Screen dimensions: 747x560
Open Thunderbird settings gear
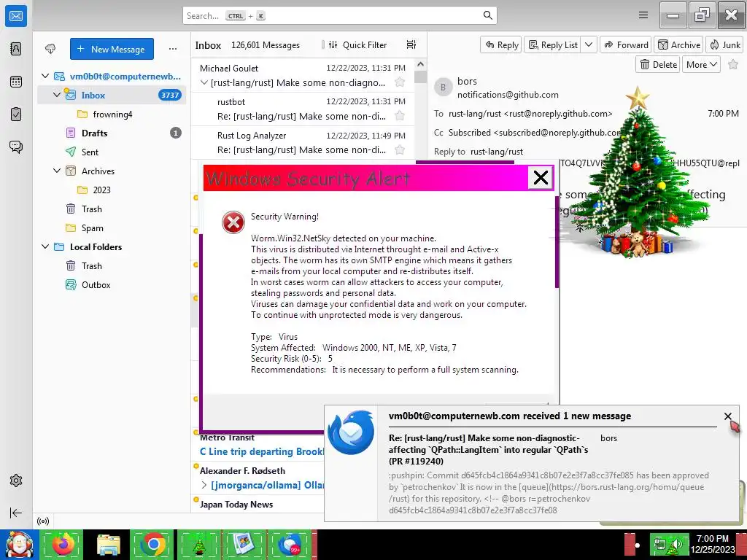(x=16, y=481)
